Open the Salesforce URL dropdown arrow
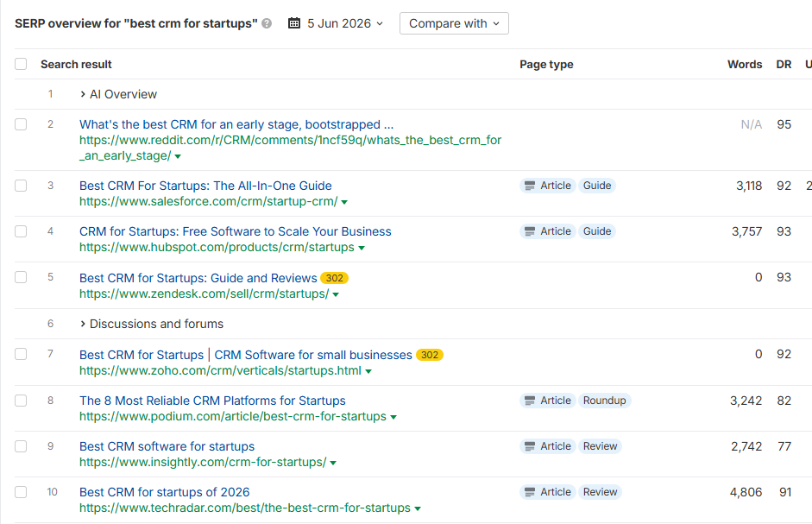The width and height of the screenshot is (812, 524). [x=344, y=202]
